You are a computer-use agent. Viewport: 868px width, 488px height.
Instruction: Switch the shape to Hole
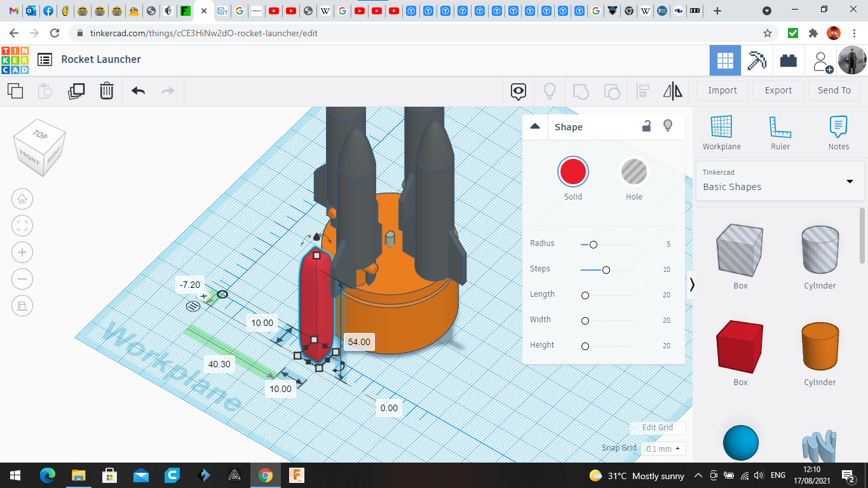coord(634,172)
